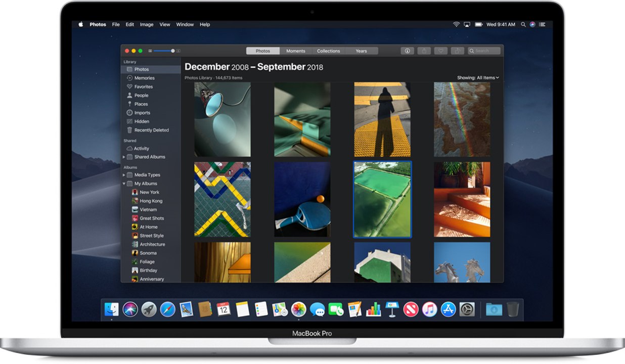The image size is (625, 364).
Task: Click the Wi-Fi icon in menu bar
Action: (456, 24)
